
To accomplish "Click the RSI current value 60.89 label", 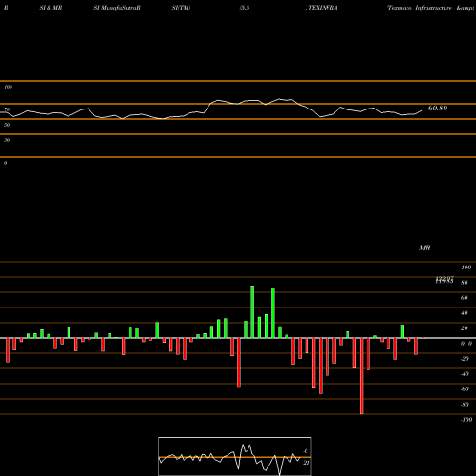I will pos(438,109).
